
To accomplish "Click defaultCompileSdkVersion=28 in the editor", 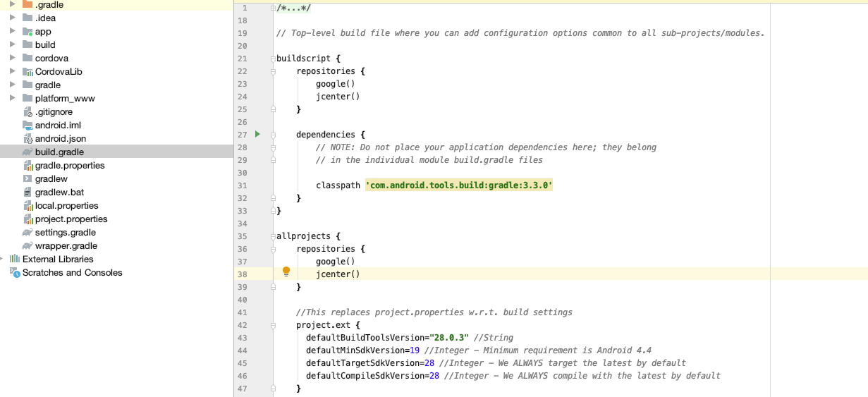I will pos(372,376).
